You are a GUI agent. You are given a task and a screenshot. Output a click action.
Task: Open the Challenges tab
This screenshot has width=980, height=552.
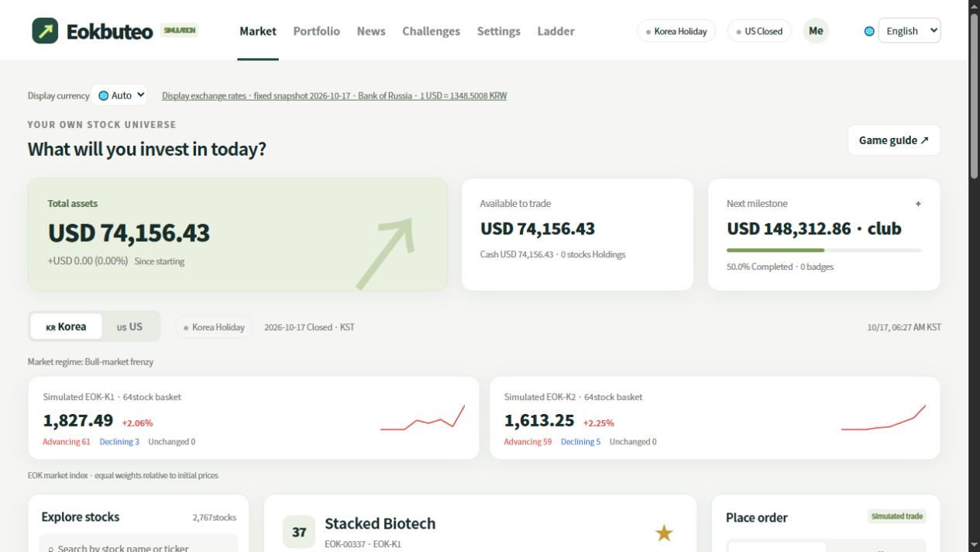(431, 31)
